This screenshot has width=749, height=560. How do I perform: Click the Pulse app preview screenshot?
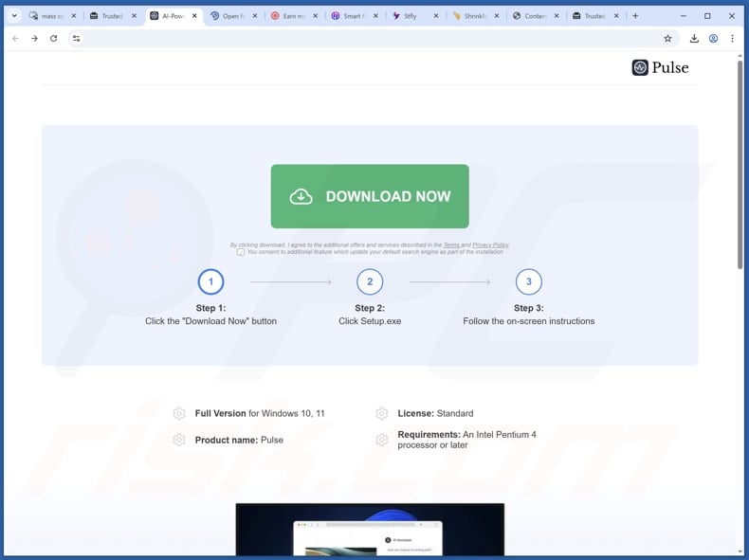click(370, 529)
